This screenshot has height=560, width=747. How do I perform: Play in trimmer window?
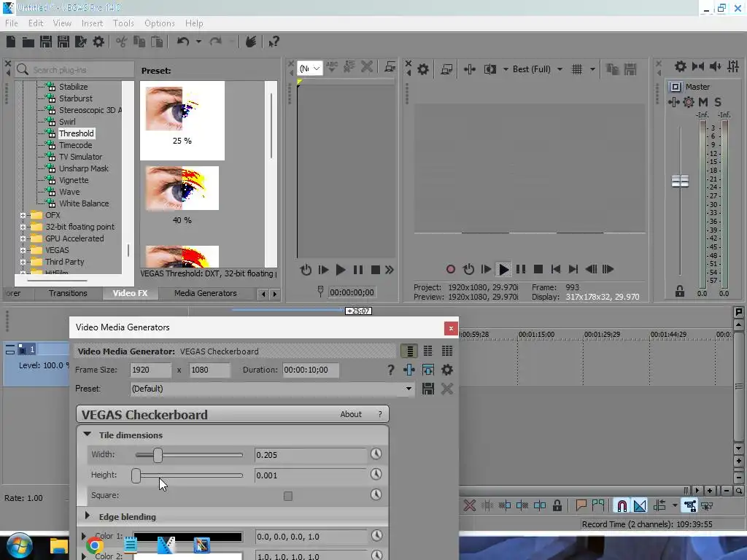[x=341, y=270]
